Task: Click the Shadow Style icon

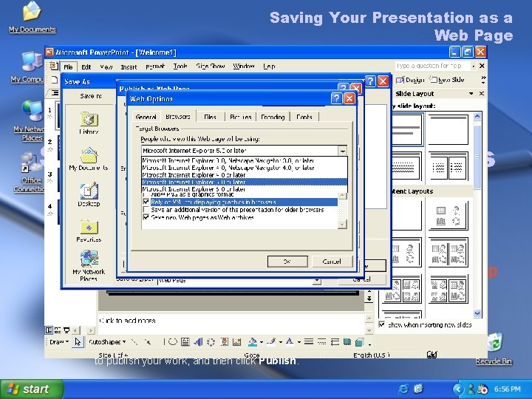Action: [347, 341]
